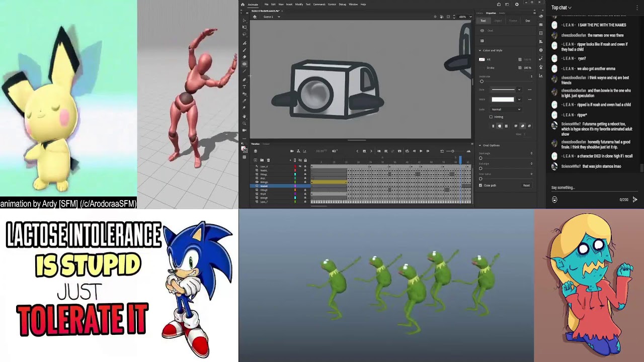Select the Selection arrow tool in Animate

[244, 20]
